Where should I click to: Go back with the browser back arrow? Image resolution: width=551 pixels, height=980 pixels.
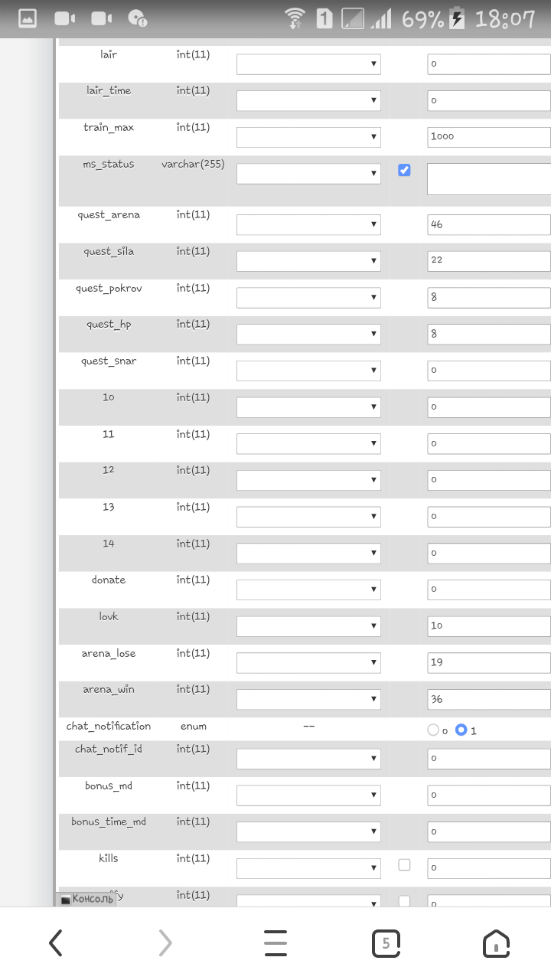[x=55, y=943]
